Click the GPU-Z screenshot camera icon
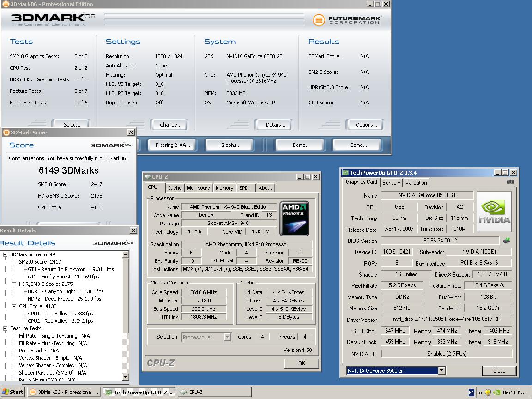 coord(510,182)
